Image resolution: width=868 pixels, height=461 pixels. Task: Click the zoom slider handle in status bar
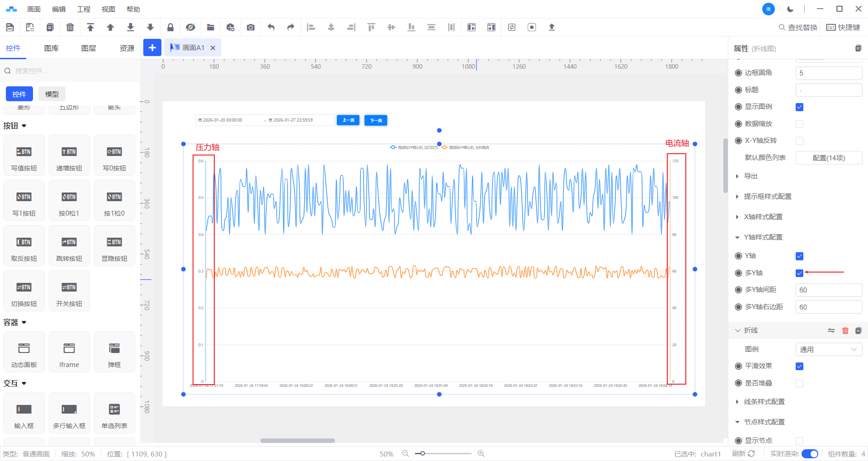click(422, 453)
